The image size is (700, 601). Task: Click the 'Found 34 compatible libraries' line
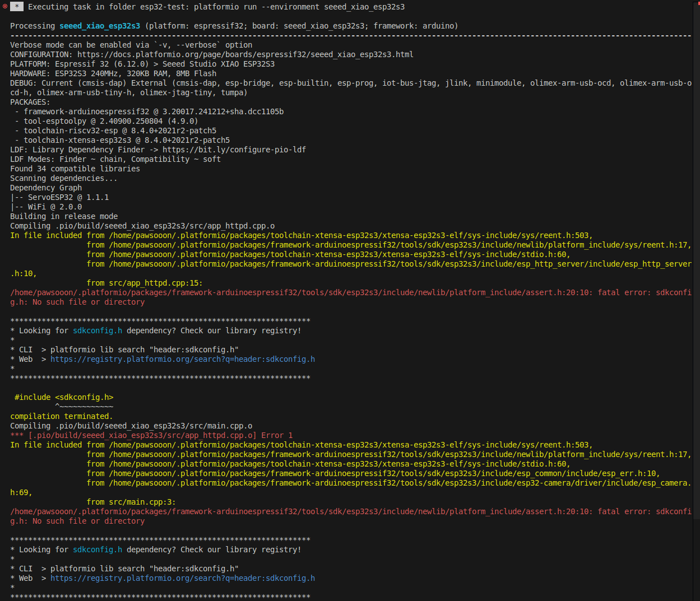point(75,169)
